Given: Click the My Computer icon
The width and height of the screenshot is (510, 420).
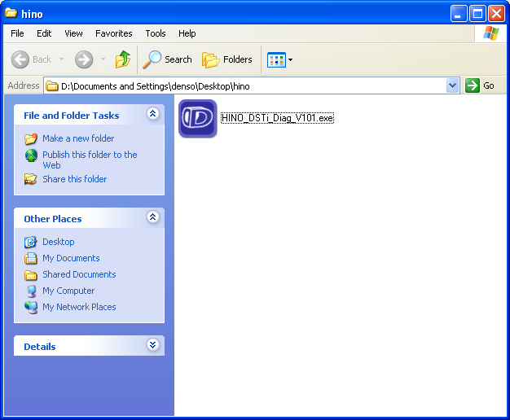Looking at the screenshot, I should click(x=31, y=291).
